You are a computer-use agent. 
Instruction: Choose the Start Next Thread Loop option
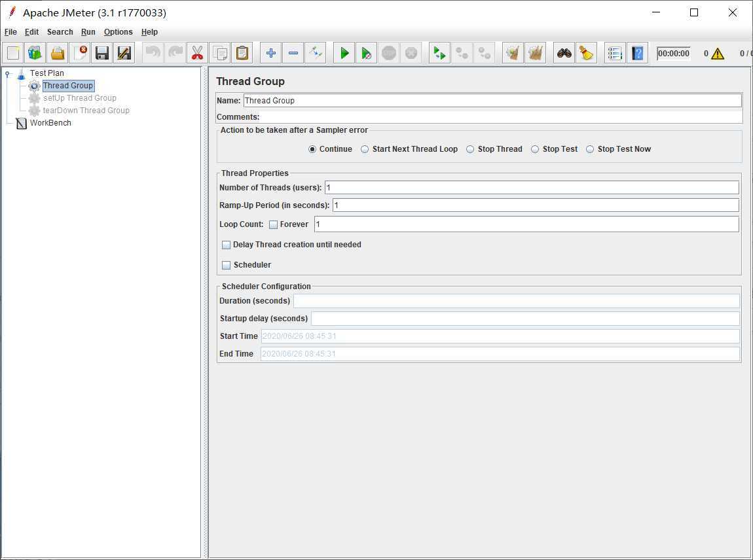(365, 149)
